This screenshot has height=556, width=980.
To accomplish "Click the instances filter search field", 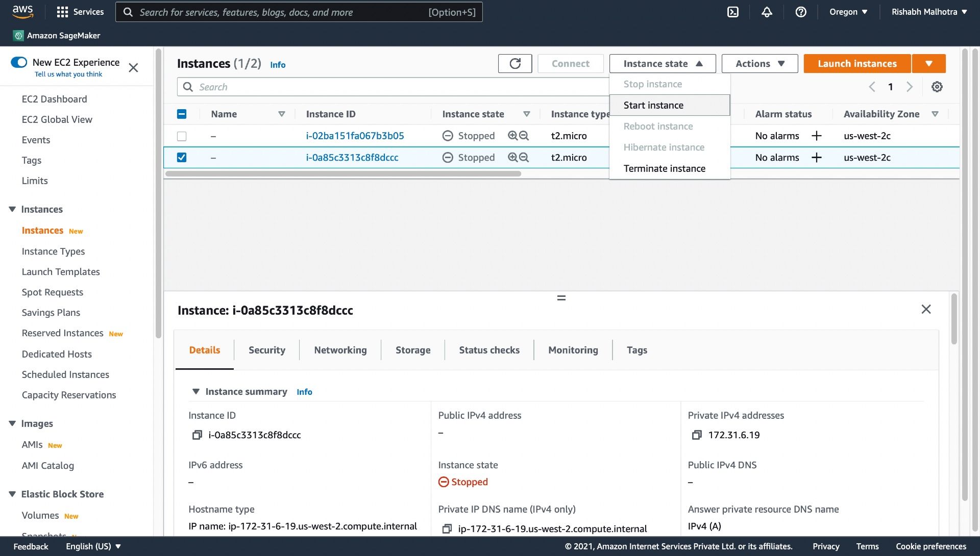I will pos(393,87).
